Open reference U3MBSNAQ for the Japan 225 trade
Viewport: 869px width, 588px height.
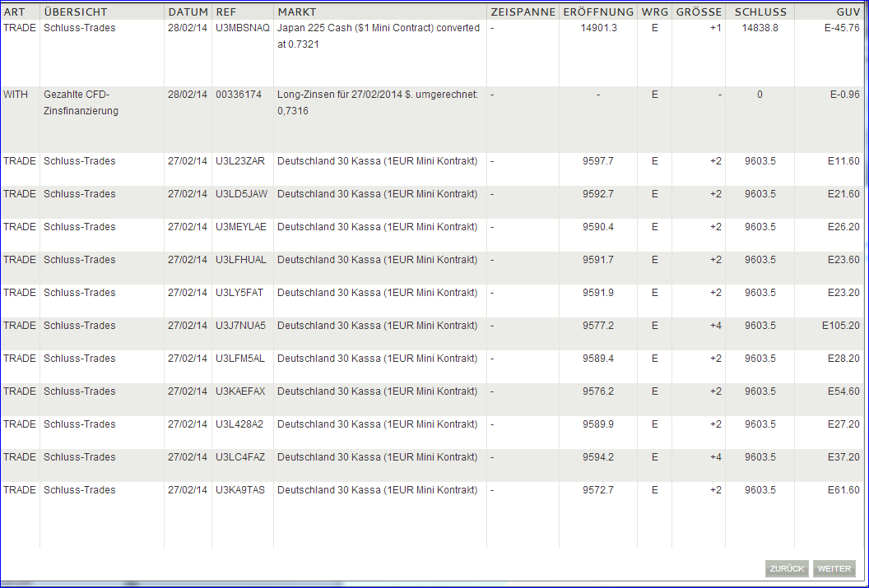242,27
